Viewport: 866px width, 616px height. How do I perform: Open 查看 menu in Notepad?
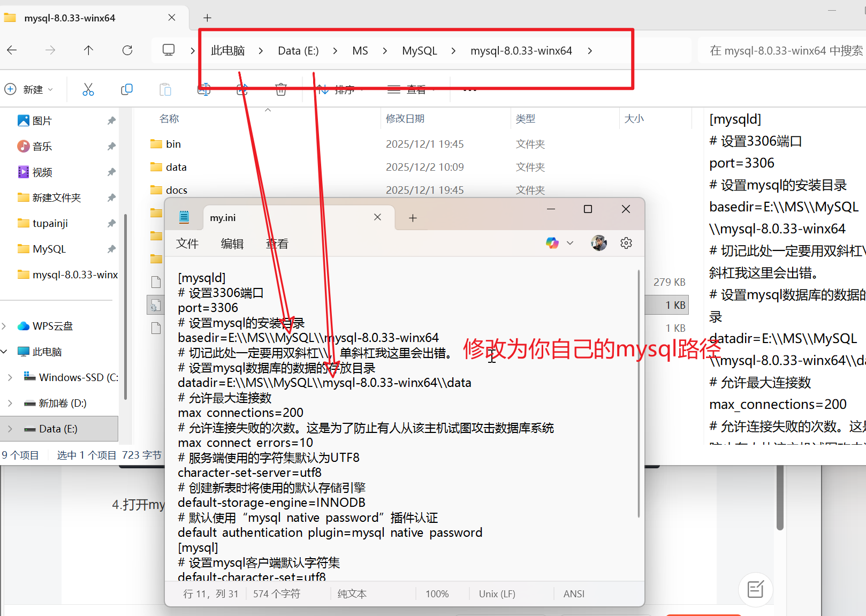pos(277,244)
